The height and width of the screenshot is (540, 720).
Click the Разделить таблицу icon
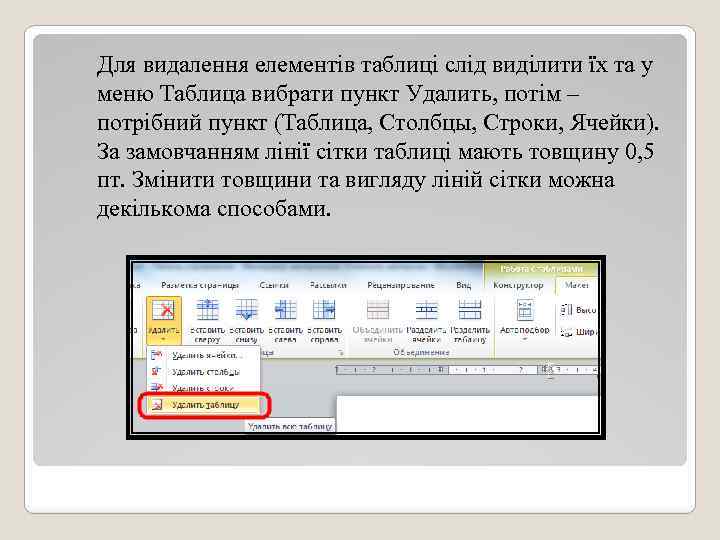click(x=470, y=310)
